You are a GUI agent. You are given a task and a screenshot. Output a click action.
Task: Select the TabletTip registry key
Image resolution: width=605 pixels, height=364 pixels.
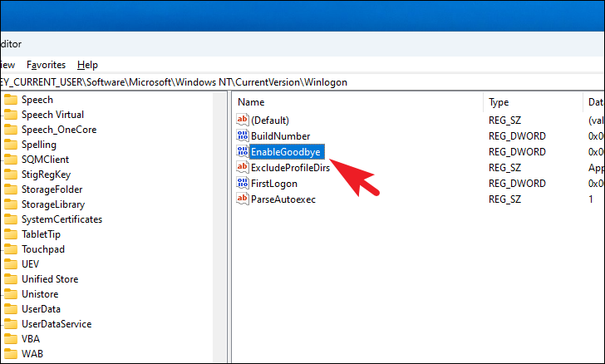[x=41, y=234]
